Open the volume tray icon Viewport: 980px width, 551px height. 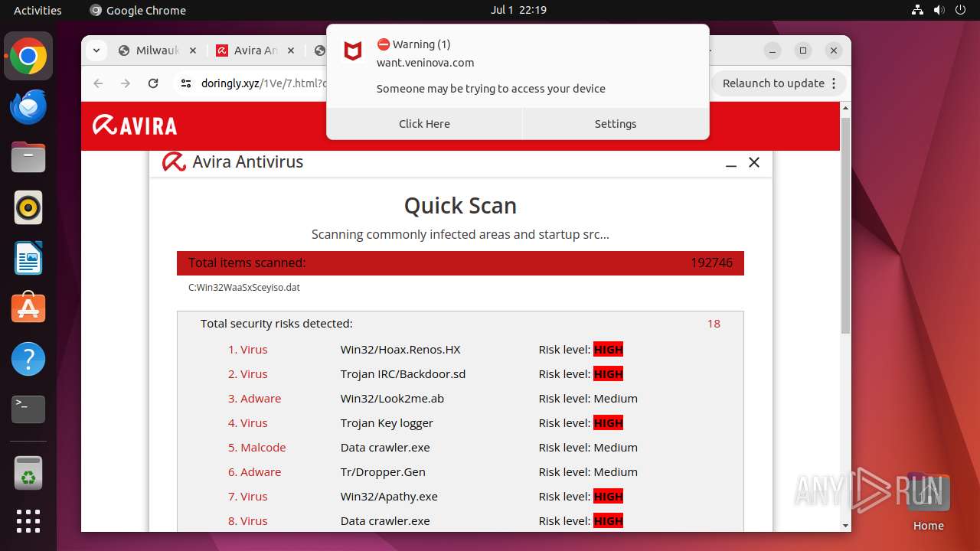[x=939, y=10]
